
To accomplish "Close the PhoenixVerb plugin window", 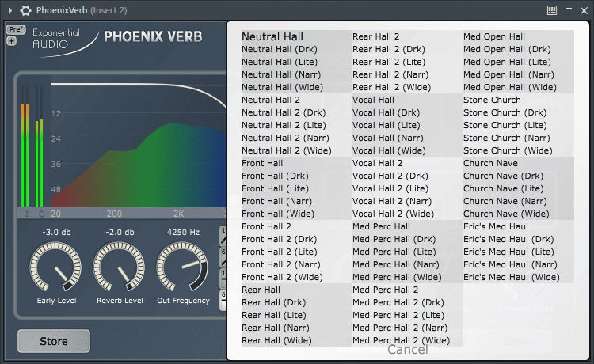I will click(584, 11).
